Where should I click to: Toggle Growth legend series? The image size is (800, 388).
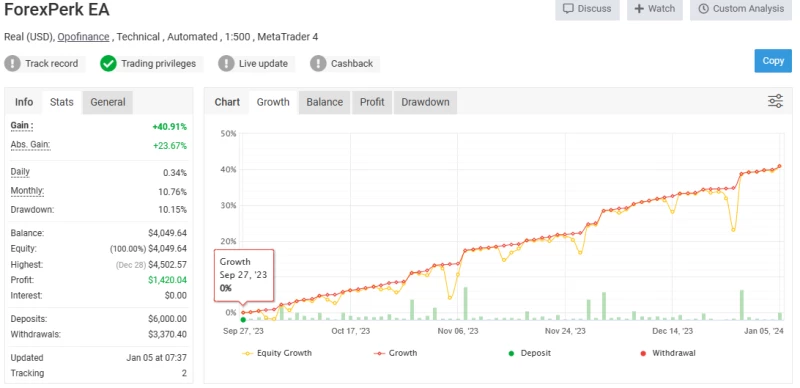click(395, 353)
